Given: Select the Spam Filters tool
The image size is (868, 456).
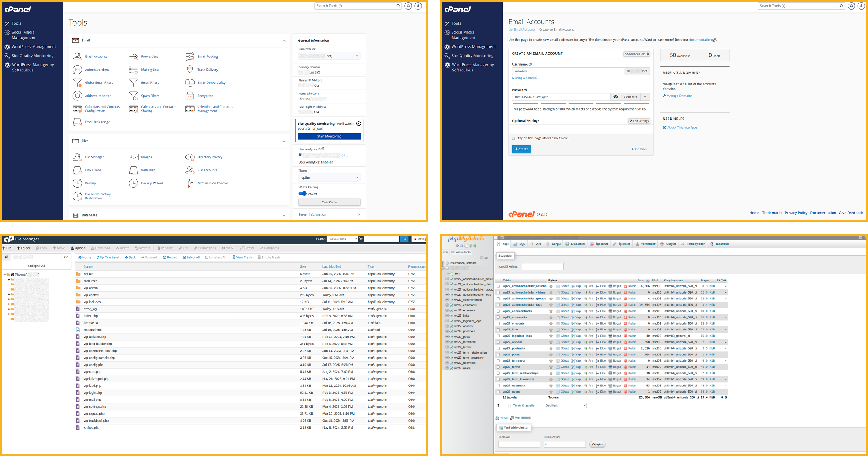Looking at the screenshot, I should click(150, 96).
